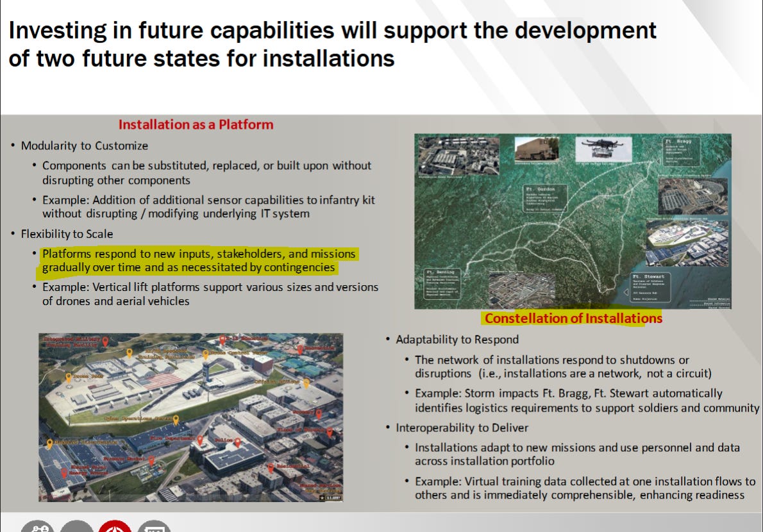Screen dimensions: 763x532
Task: Click the 'Example: Addition of additional sensor' bullet
Action: (x=208, y=206)
